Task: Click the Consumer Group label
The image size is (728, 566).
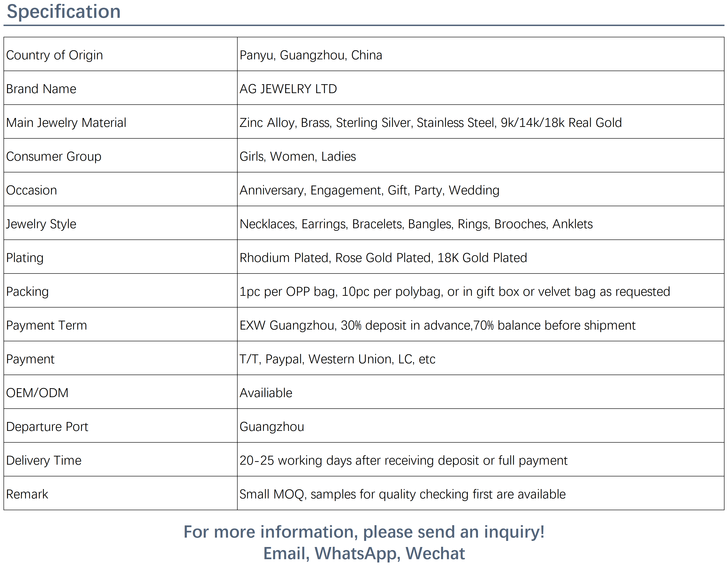Action: [x=54, y=156]
